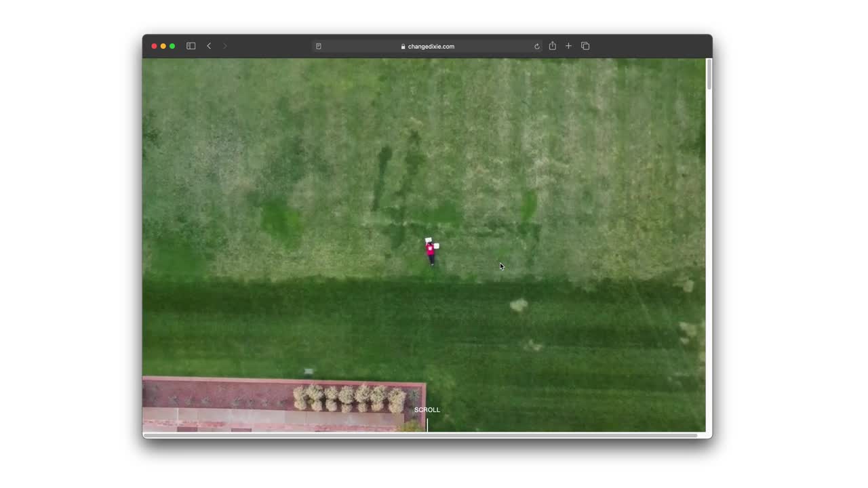868x488 pixels.
Task: Maximize the window with green button
Action: pyautogui.click(x=172, y=46)
